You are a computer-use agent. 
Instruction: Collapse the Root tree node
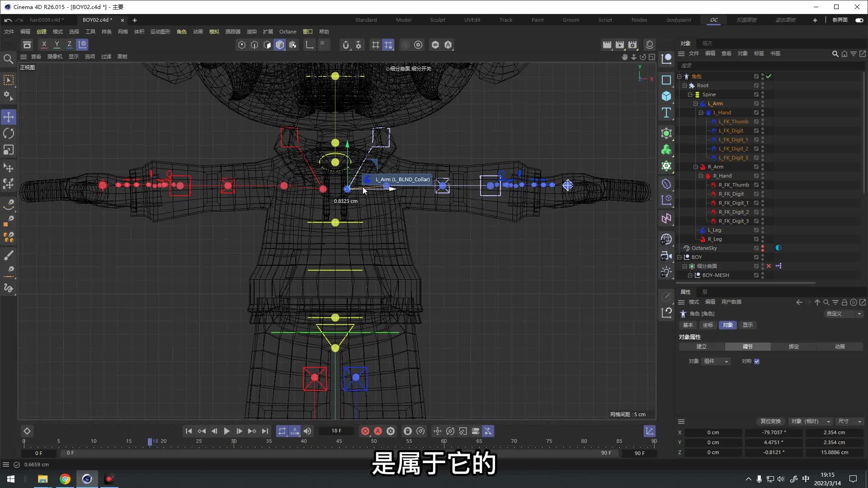coord(684,85)
